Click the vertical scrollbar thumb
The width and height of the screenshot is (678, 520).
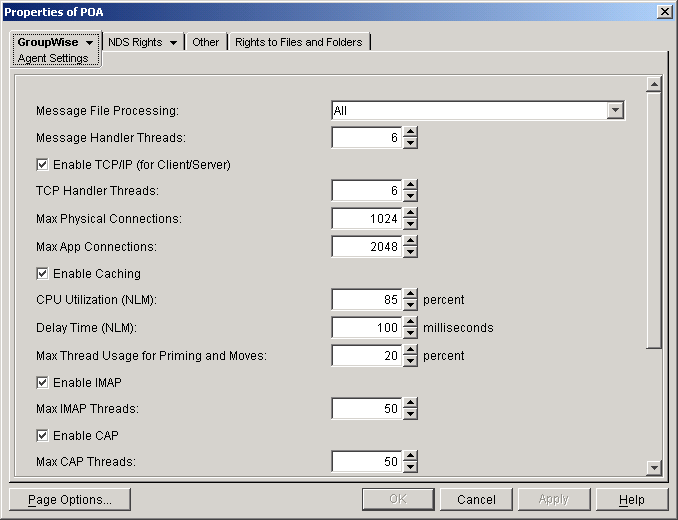coord(654,220)
